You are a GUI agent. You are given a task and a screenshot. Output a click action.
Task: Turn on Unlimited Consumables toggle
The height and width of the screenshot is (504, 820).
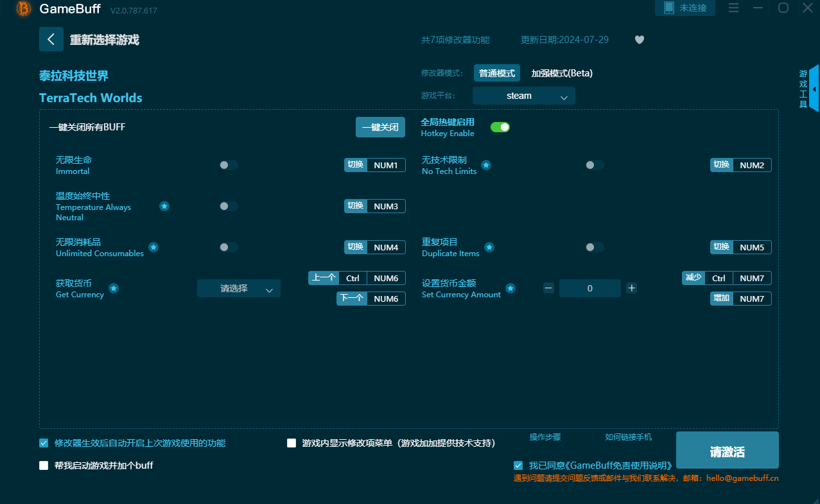coord(229,247)
